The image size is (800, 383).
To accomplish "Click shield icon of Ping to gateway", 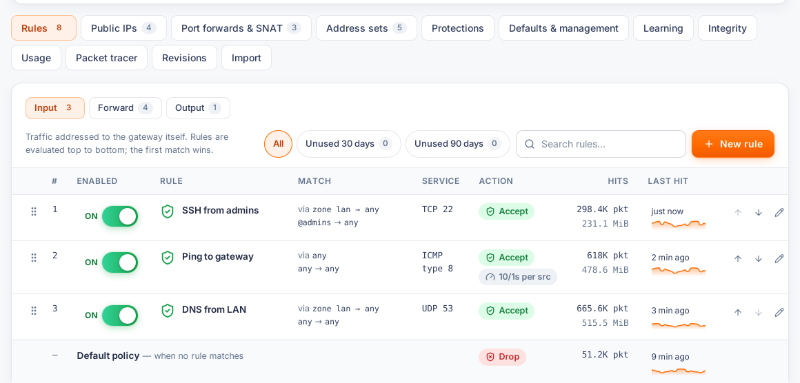I will pos(167,257).
